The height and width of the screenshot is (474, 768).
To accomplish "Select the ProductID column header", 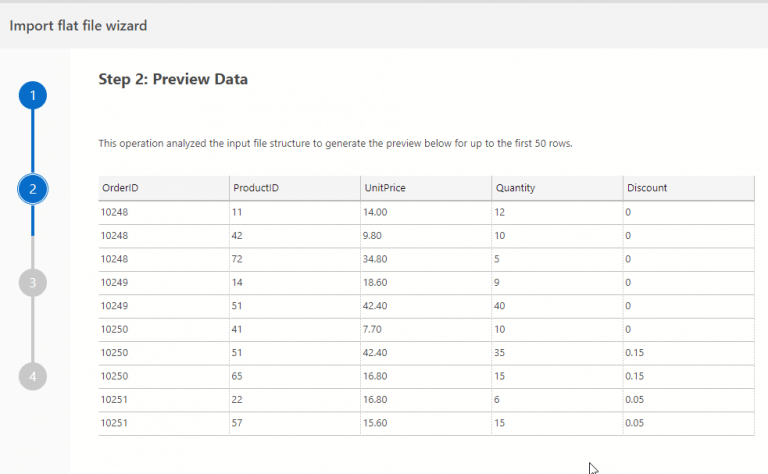I will click(294, 188).
